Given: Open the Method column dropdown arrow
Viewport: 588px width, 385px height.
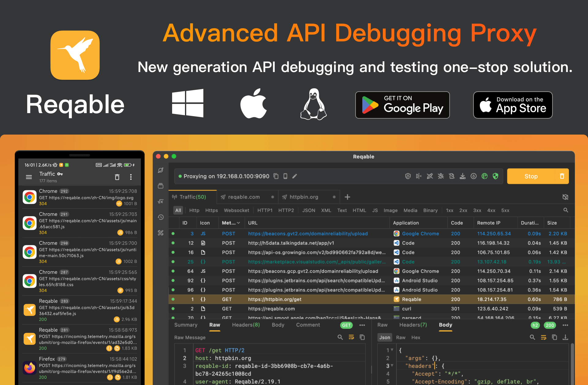Looking at the screenshot, I should pyautogui.click(x=239, y=223).
